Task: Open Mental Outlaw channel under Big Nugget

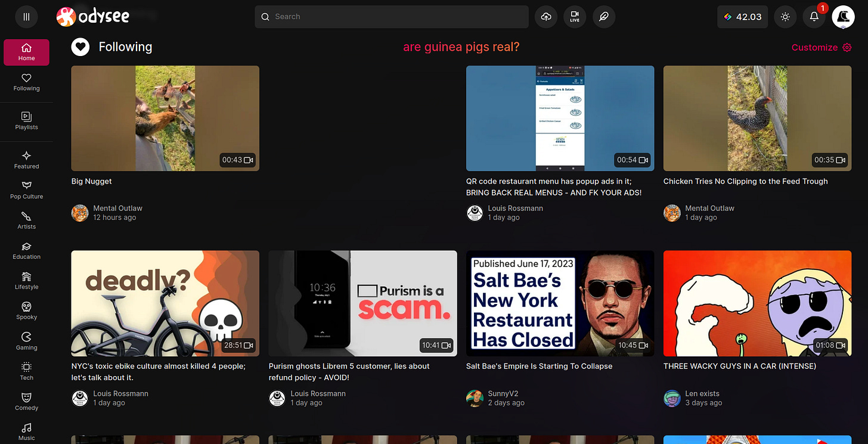Action: (x=117, y=208)
